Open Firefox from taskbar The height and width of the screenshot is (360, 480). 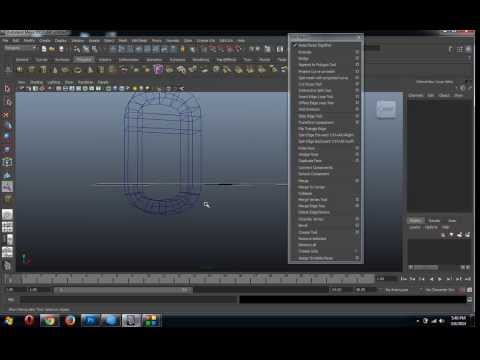pos(70,321)
